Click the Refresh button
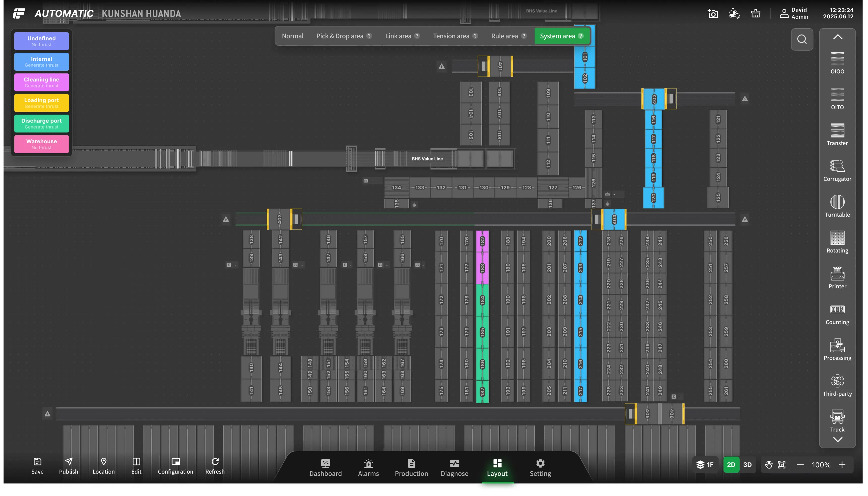The height and width of the screenshot is (496, 868). [215, 466]
